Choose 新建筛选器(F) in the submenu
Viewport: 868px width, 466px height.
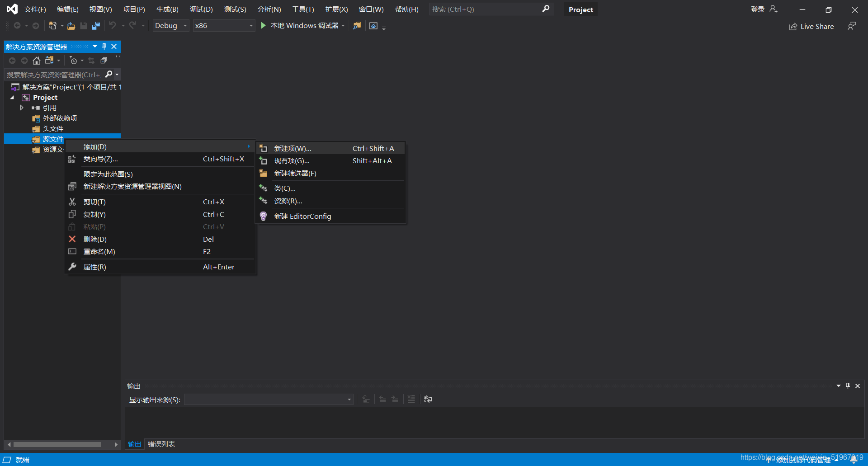point(331,174)
